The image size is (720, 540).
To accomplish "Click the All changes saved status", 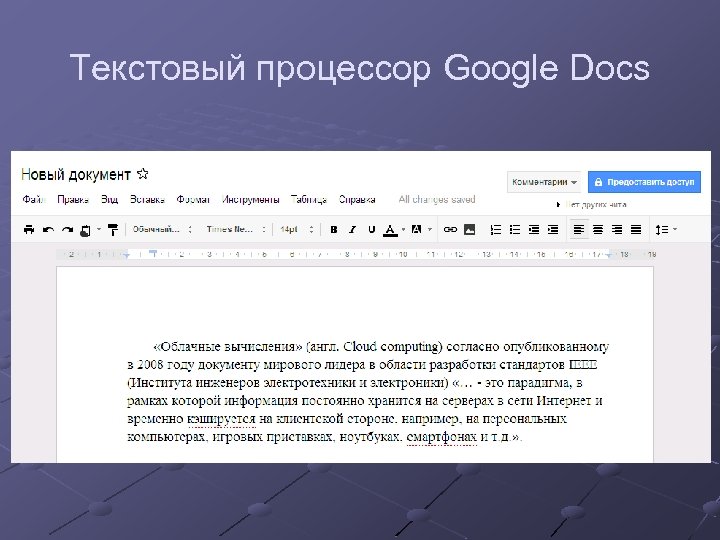I will [x=437, y=199].
